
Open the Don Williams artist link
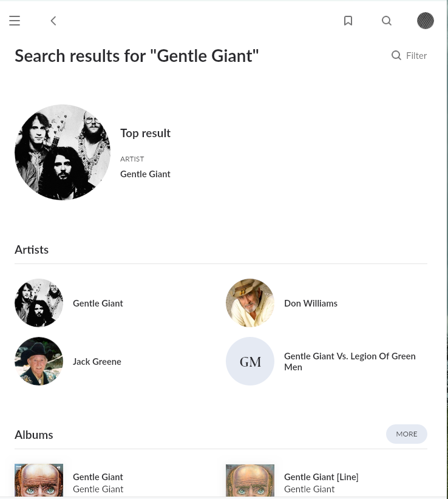[311, 304]
